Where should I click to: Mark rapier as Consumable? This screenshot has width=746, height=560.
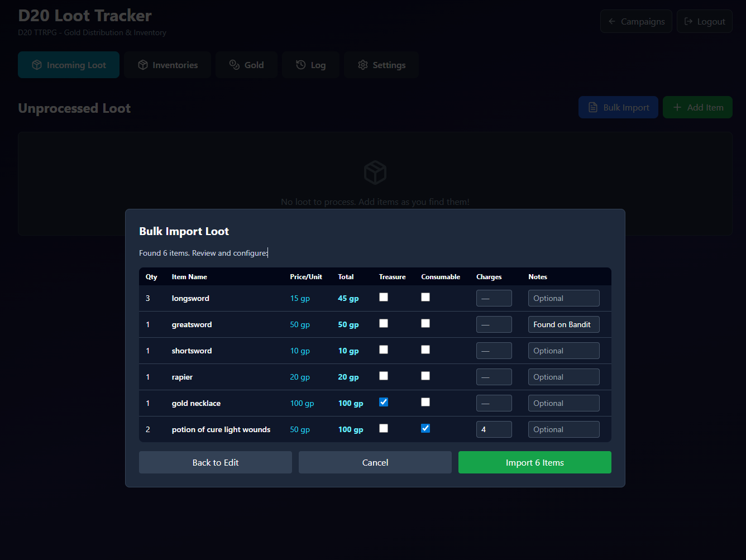click(425, 376)
